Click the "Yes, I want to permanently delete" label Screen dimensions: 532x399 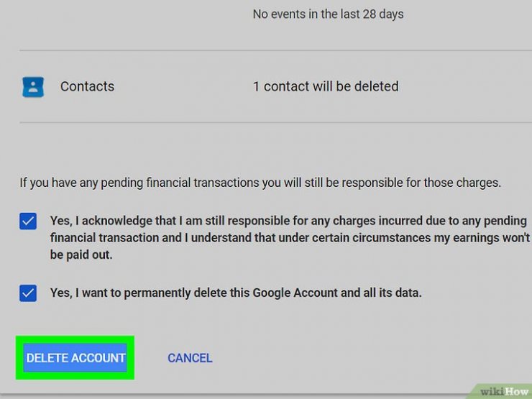pyautogui.click(x=235, y=293)
